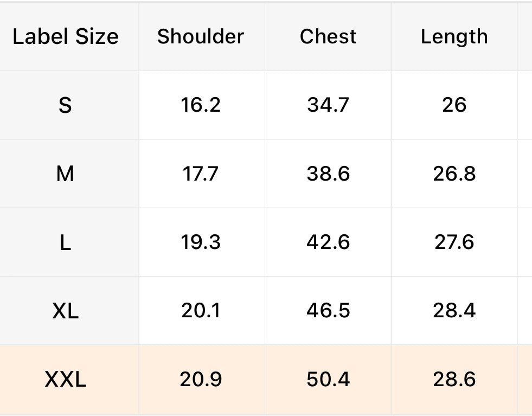Click the 50.4 chest value for XXL

pos(328,379)
